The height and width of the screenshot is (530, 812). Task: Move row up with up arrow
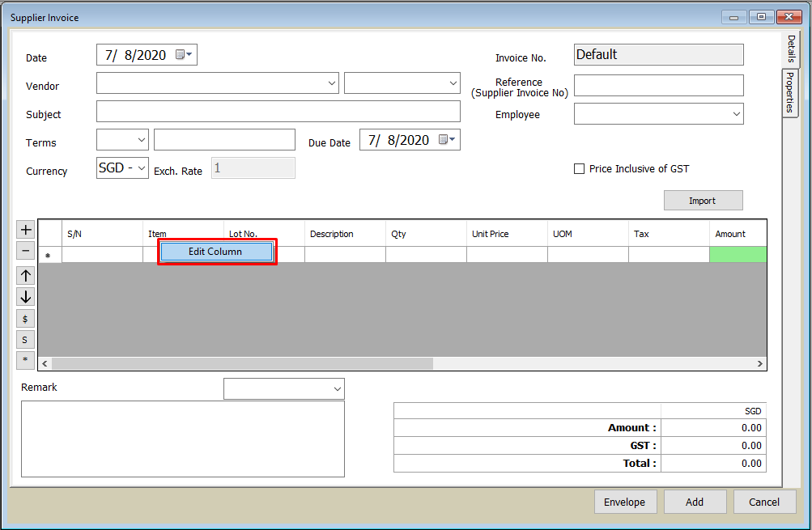tap(25, 276)
